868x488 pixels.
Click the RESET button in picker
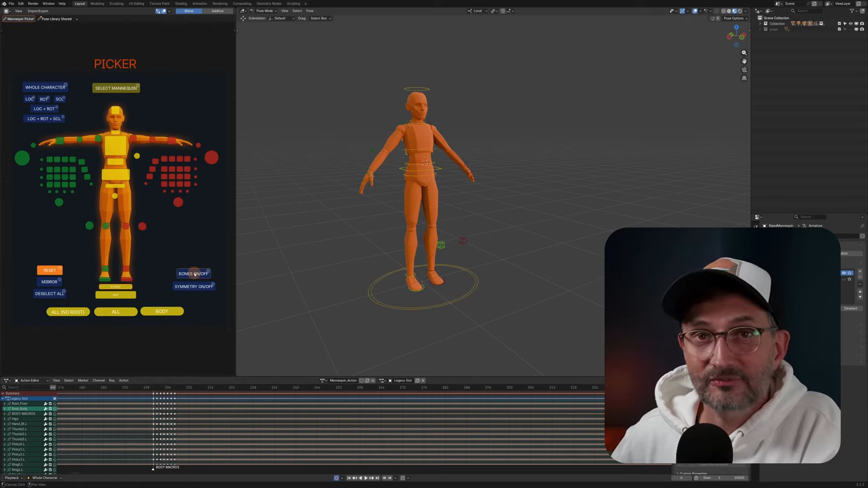(50, 270)
